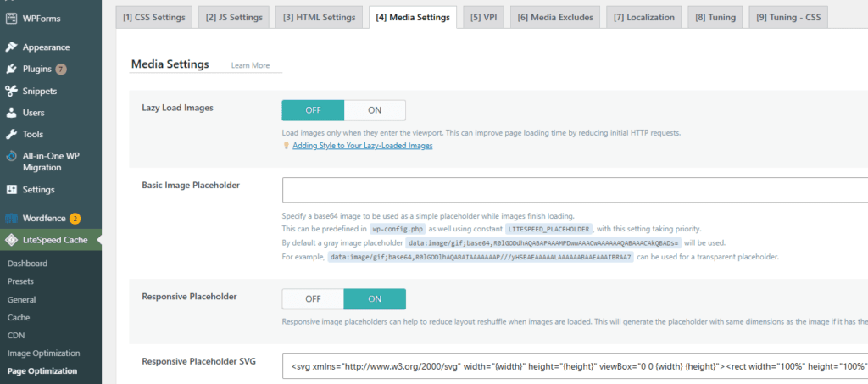The height and width of the screenshot is (384, 868).
Task: Click the Tools wrench icon
Action: coord(11,135)
